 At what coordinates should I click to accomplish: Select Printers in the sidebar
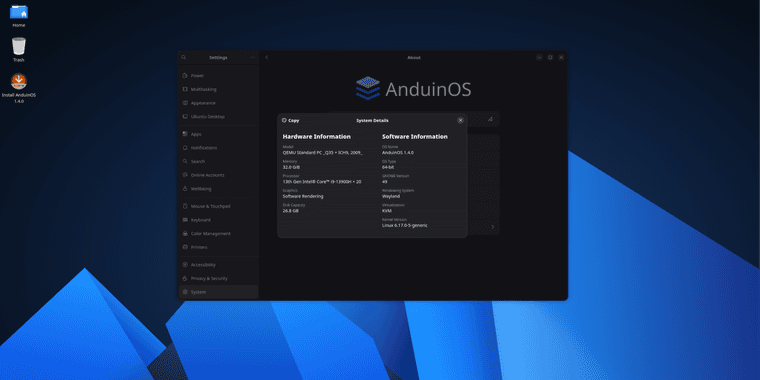(x=218, y=247)
